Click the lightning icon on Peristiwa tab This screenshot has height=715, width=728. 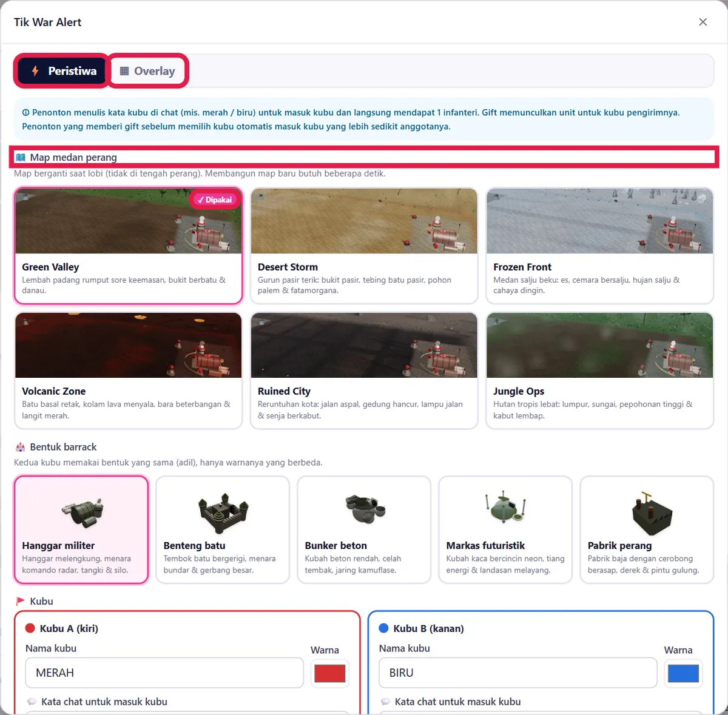(35, 71)
